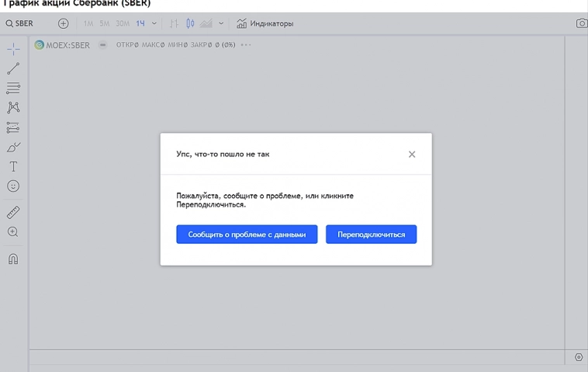Select the ruler measure tool
This screenshot has height=372, width=588.
click(13, 212)
